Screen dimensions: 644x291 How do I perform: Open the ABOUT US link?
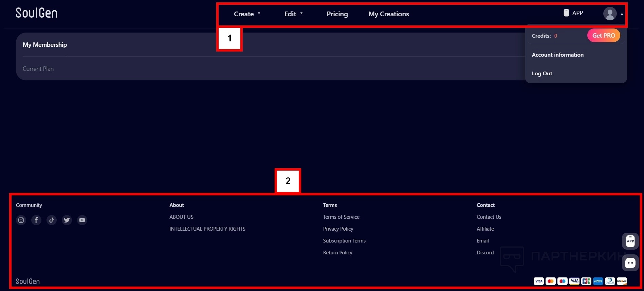pos(181,217)
